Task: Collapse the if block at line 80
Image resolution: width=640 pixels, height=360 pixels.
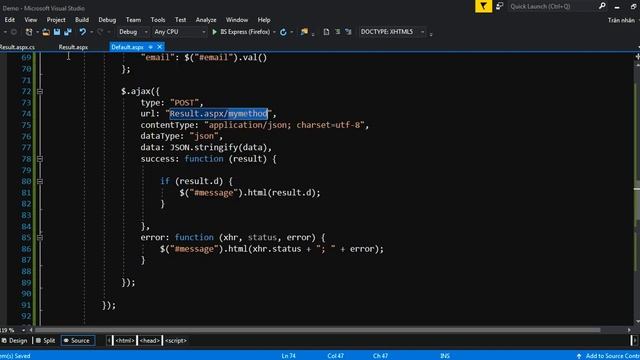Action: point(40,181)
